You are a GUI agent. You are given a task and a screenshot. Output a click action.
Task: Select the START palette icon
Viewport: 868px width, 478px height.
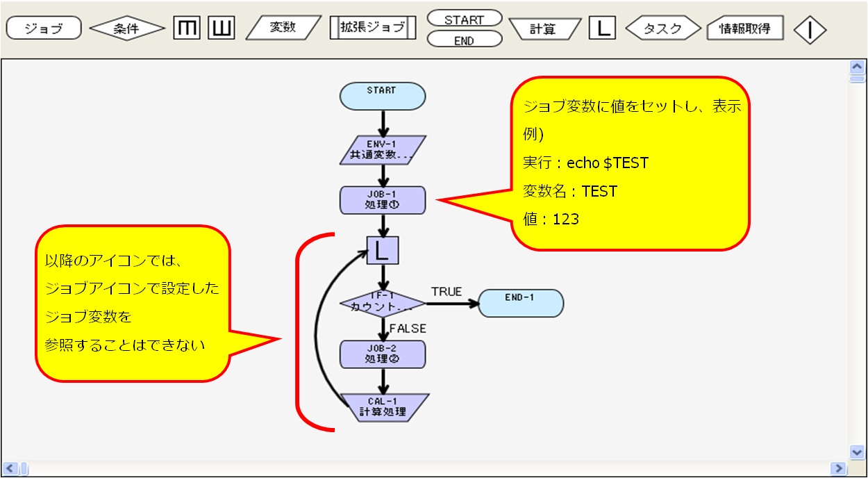465,19
